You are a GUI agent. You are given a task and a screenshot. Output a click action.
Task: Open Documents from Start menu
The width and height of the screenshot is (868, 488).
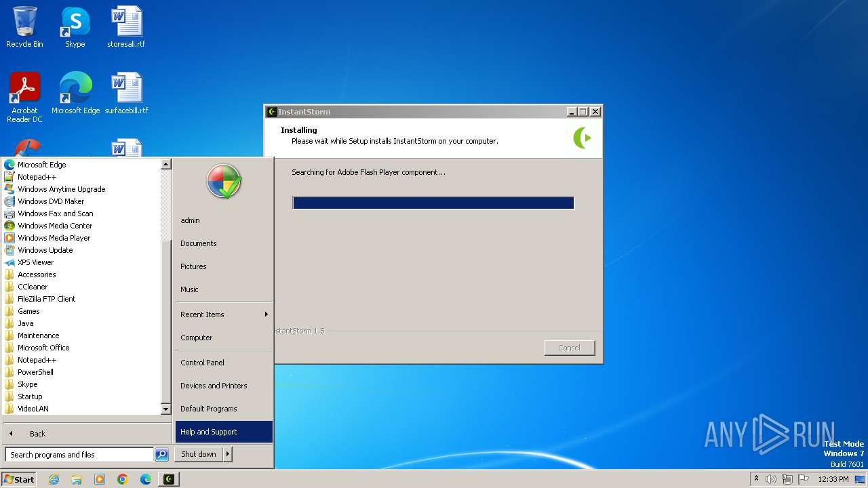click(224, 243)
